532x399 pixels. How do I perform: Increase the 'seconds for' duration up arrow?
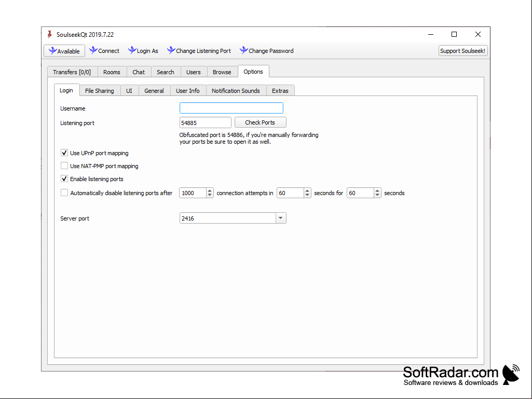coord(377,190)
